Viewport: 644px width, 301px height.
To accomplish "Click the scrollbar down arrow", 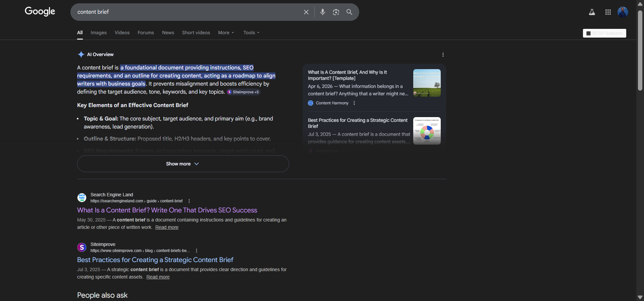I will [x=640, y=297].
